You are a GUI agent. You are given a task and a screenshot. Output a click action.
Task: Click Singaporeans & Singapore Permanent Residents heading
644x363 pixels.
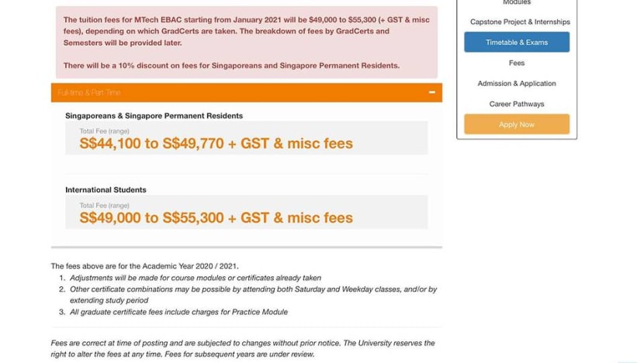[x=154, y=116]
